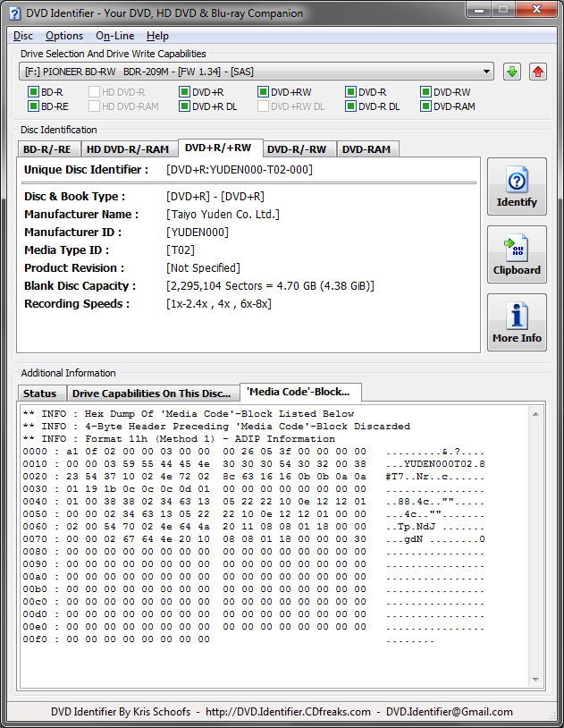Click Manufacturer Name value Taiyo Yuden Co. Ltd.
Image resolution: width=564 pixels, height=728 pixels.
223,215
